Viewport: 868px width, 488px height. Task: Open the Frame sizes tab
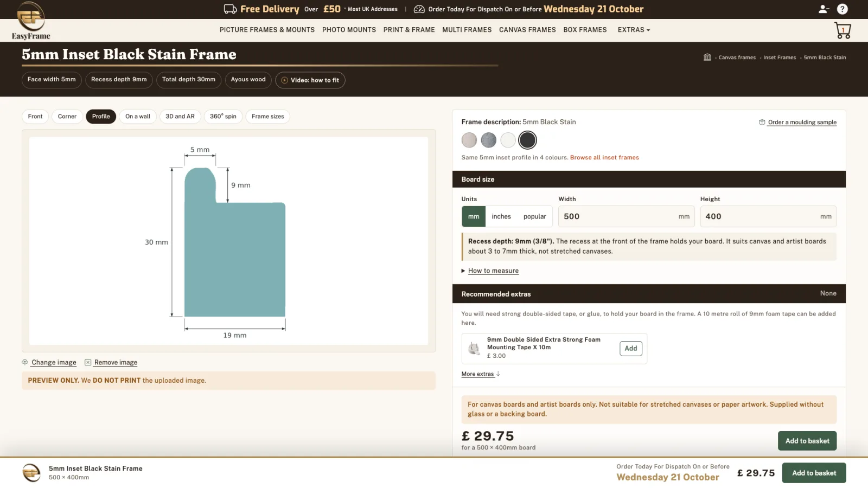click(x=268, y=117)
